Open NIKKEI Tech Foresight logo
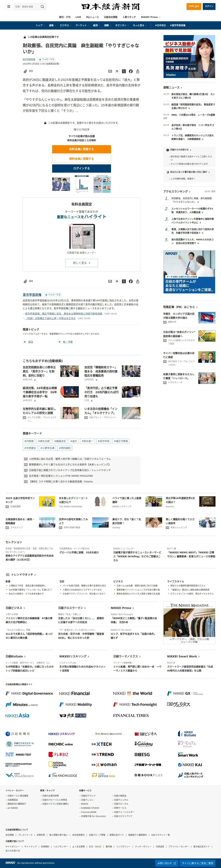Image resolution: width=221 pixels, height=868 pixels. click(x=135, y=704)
